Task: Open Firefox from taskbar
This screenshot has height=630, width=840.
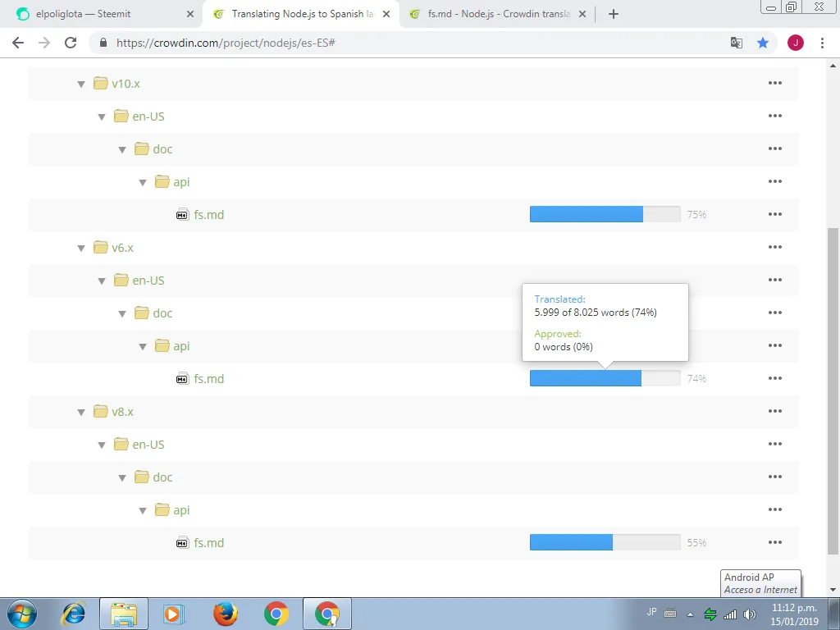Action: click(226, 614)
